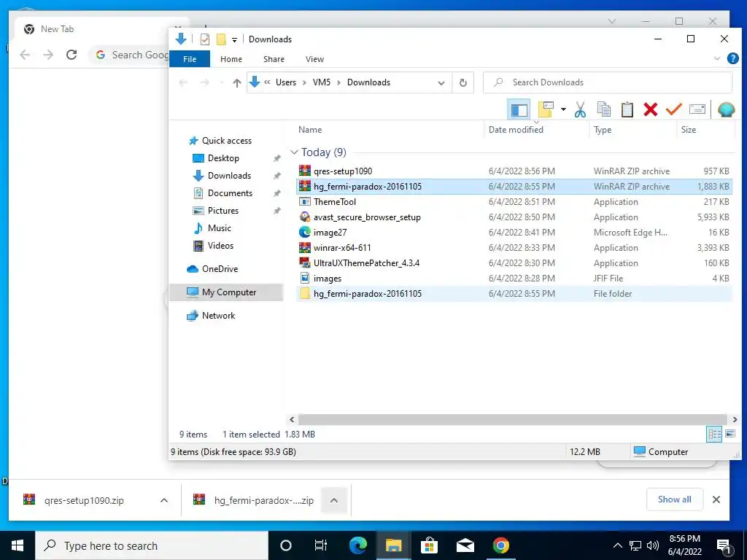Open qres-setup1090.zip download options chevron
Screen dimensions: 747x560
pos(164,500)
